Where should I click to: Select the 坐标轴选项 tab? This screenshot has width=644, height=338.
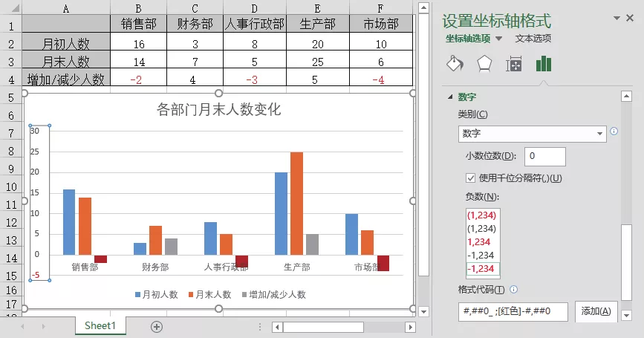468,39
